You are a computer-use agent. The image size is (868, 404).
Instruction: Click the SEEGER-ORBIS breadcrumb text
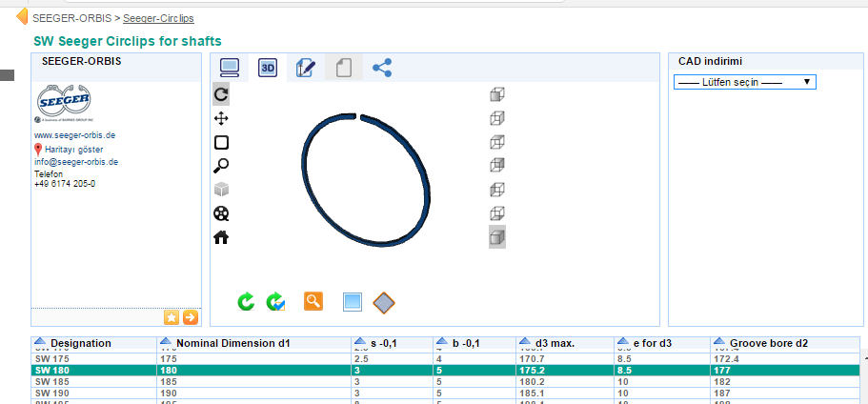(x=72, y=18)
